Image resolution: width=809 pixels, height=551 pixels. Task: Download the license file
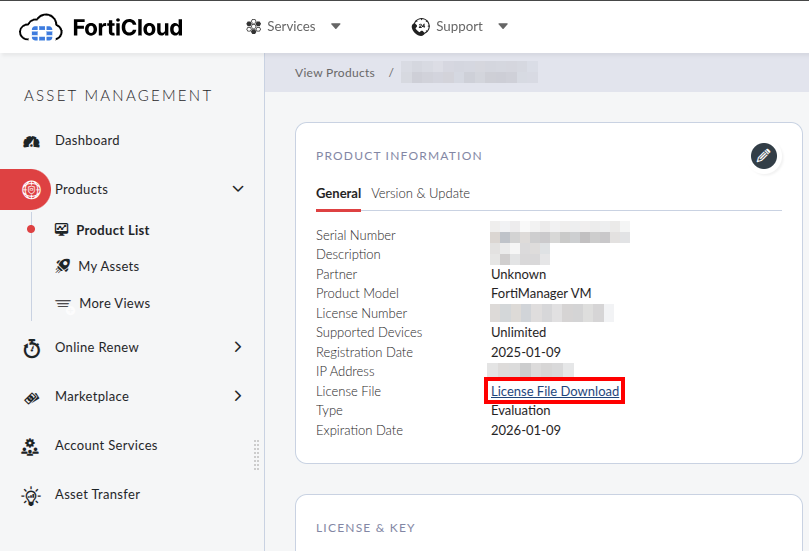pos(555,391)
